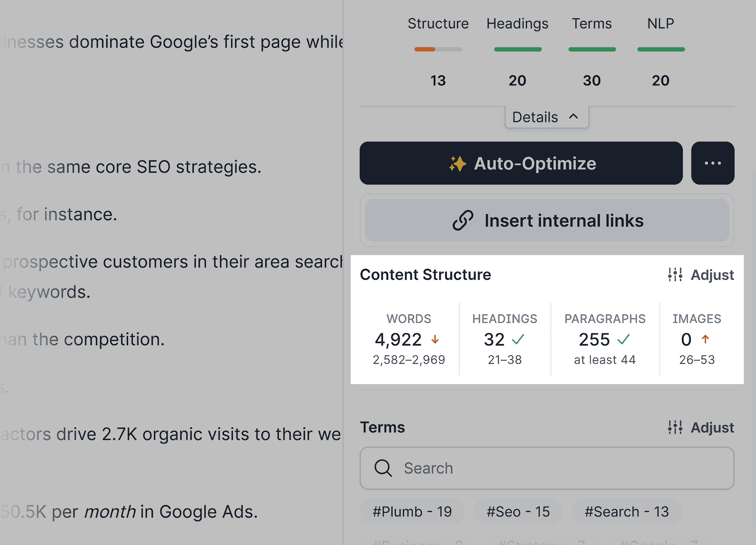Click the sliders icon next to Terms Adjust
This screenshot has width=756, height=545.
tap(674, 428)
